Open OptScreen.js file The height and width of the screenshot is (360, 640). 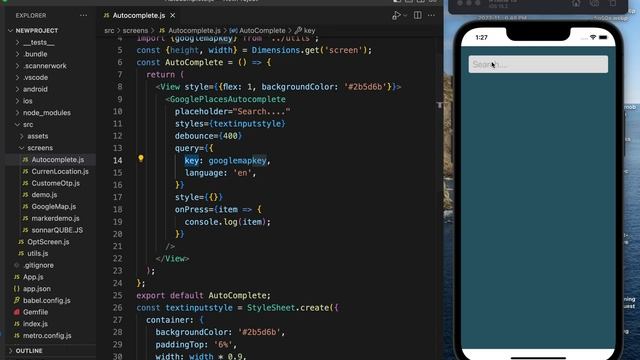point(48,242)
